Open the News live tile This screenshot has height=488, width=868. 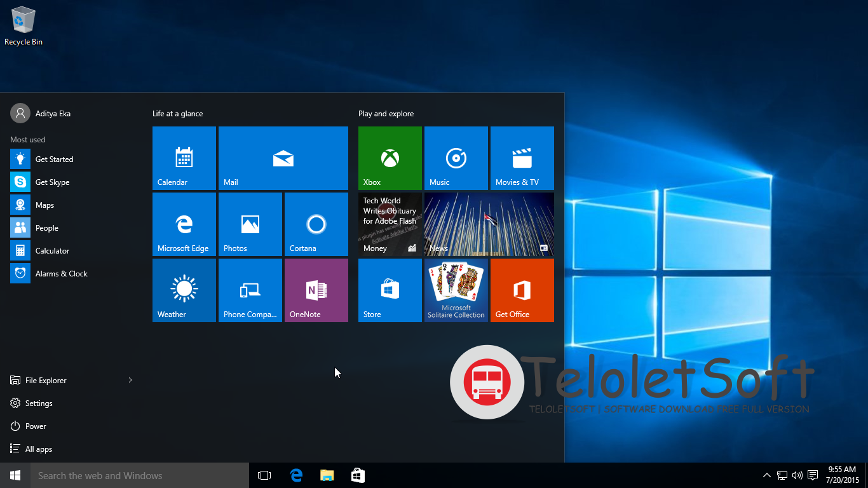pyautogui.click(x=489, y=224)
